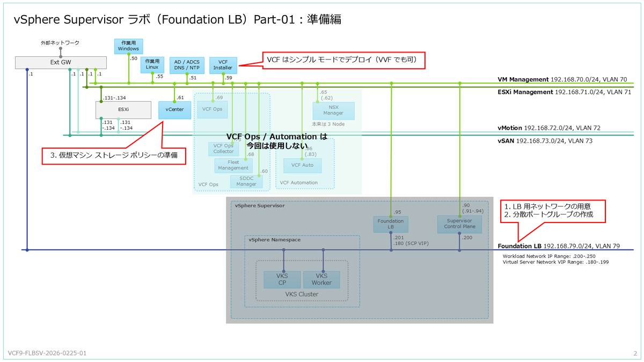Click the vMotion 192.168.72.0/24 label
The width and height of the screenshot is (644, 362).
coord(548,128)
